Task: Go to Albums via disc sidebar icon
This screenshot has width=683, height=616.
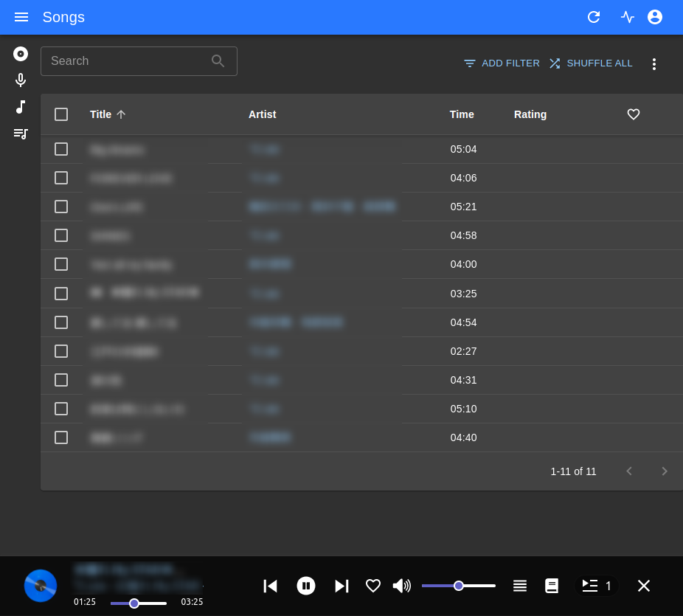Action: pyautogui.click(x=21, y=54)
